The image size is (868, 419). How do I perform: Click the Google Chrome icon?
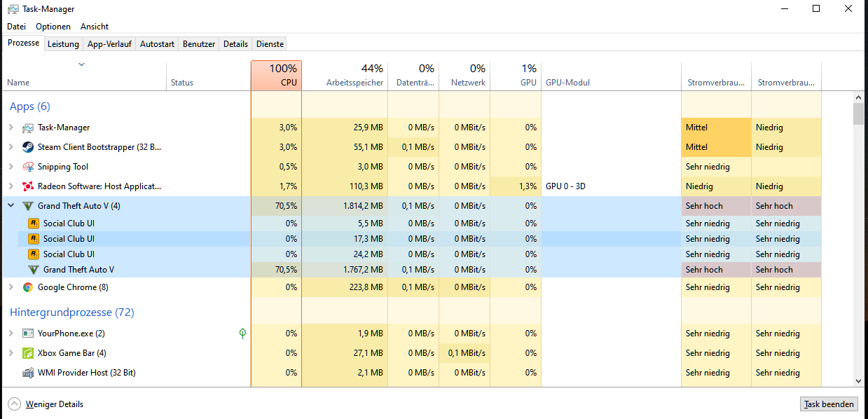pyautogui.click(x=28, y=287)
